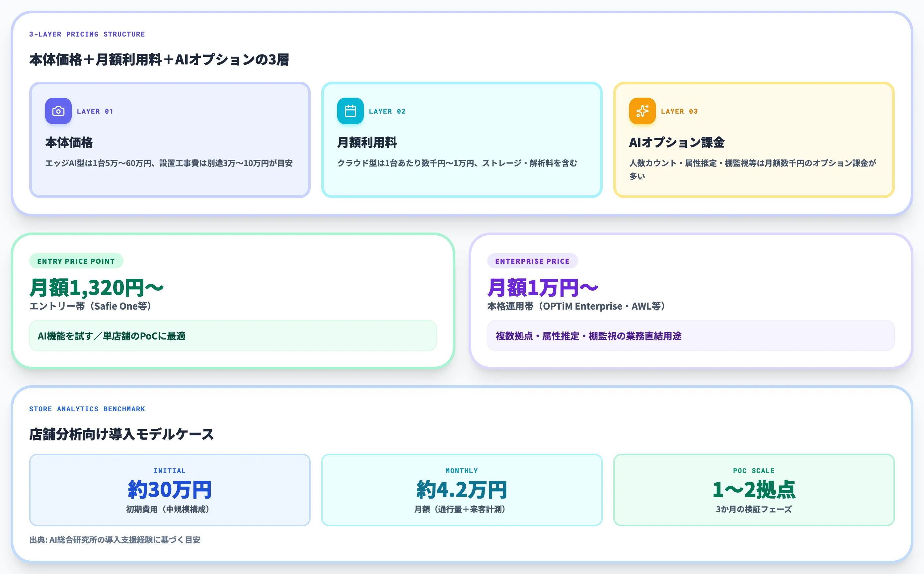Click the LAYER 02 label

pyautogui.click(x=387, y=111)
